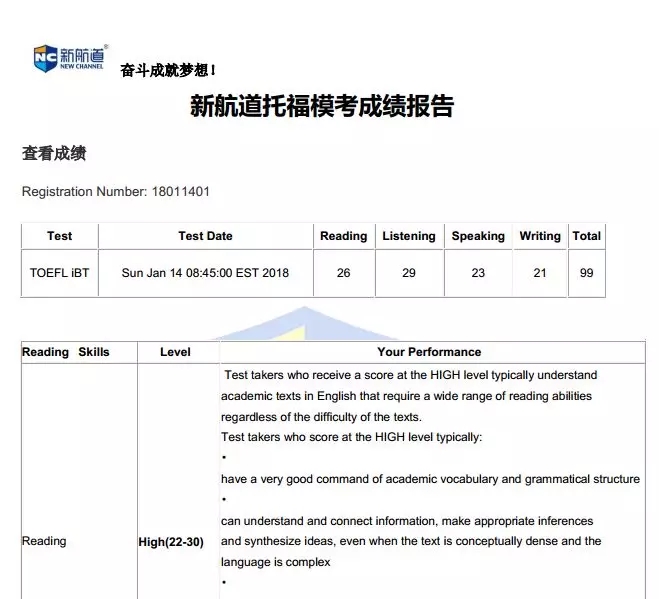Click the date Sun Jan 14 08:45:00 EST 2018
The image size is (659, 599).
point(205,273)
